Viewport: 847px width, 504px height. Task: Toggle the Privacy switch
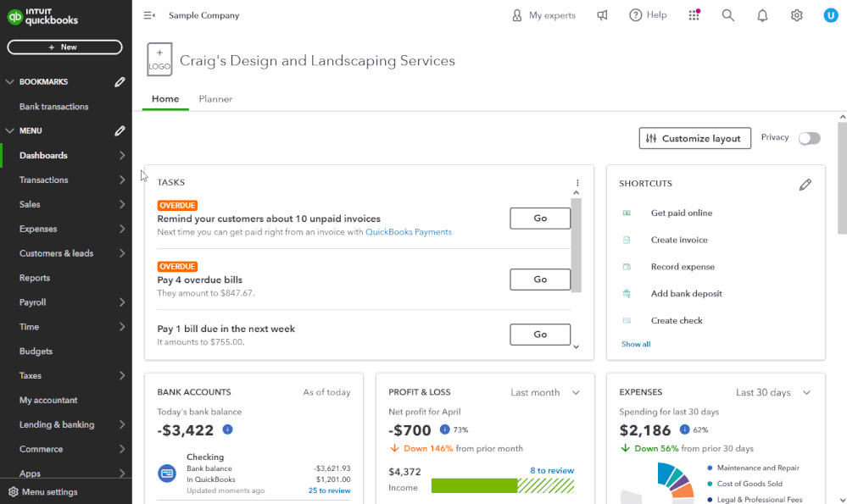[809, 138]
